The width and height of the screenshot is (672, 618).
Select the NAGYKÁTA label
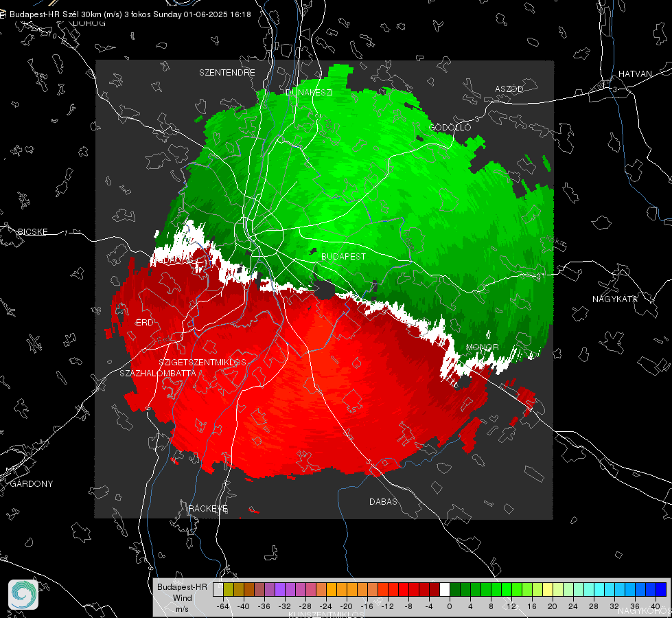615,299
